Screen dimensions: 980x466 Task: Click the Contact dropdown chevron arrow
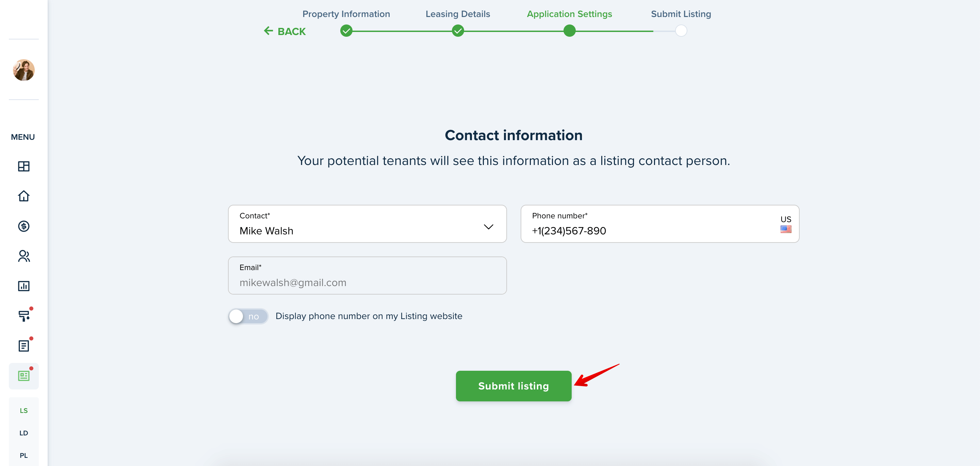click(489, 227)
